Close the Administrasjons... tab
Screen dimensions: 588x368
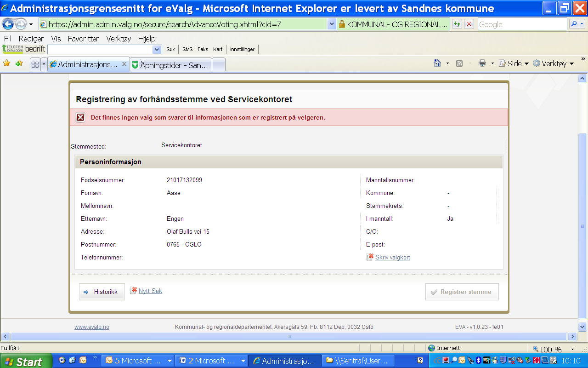(124, 64)
